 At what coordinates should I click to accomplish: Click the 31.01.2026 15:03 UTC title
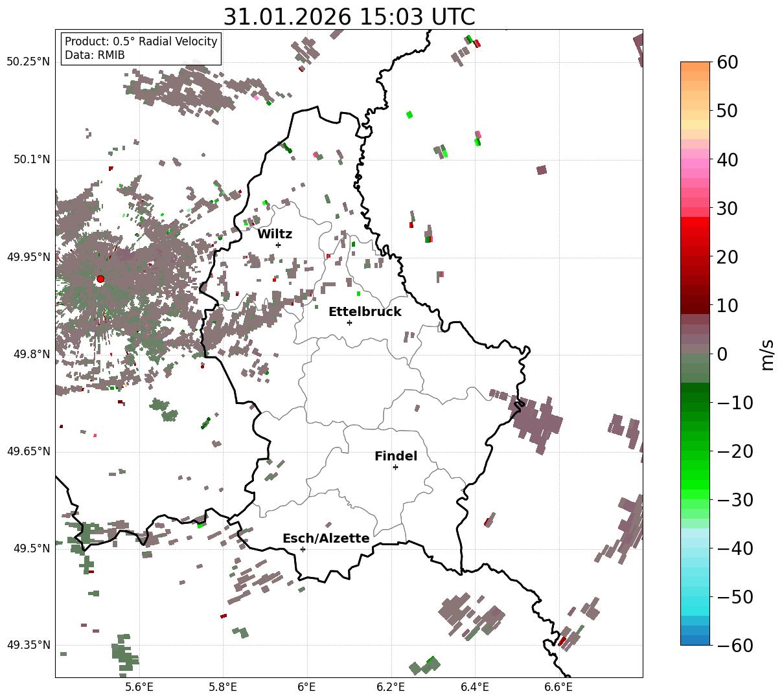[x=349, y=17]
